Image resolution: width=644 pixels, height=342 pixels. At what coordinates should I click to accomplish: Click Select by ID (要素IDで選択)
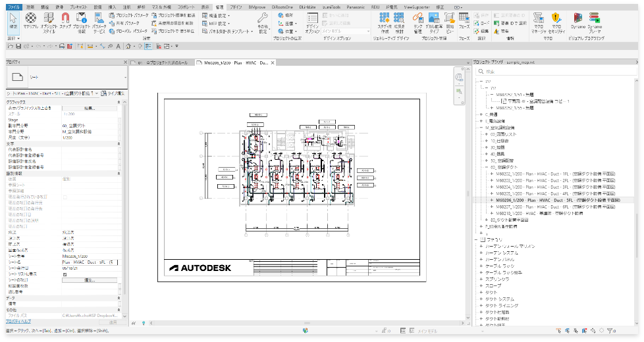(x=510, y=24)
